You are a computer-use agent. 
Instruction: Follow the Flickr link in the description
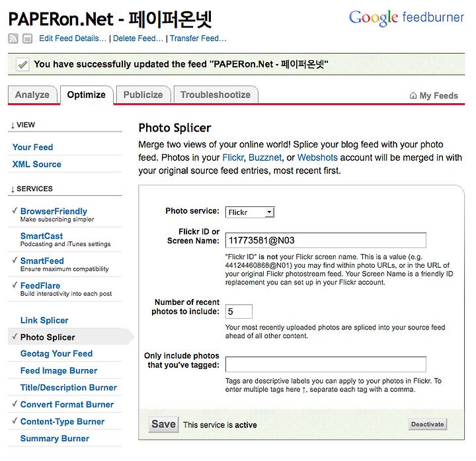(x=233, y=157)
